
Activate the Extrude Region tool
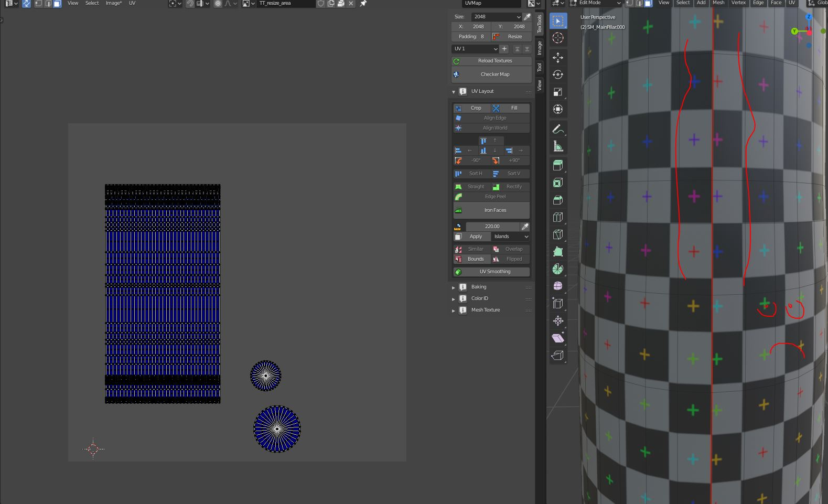pos(558,165)
